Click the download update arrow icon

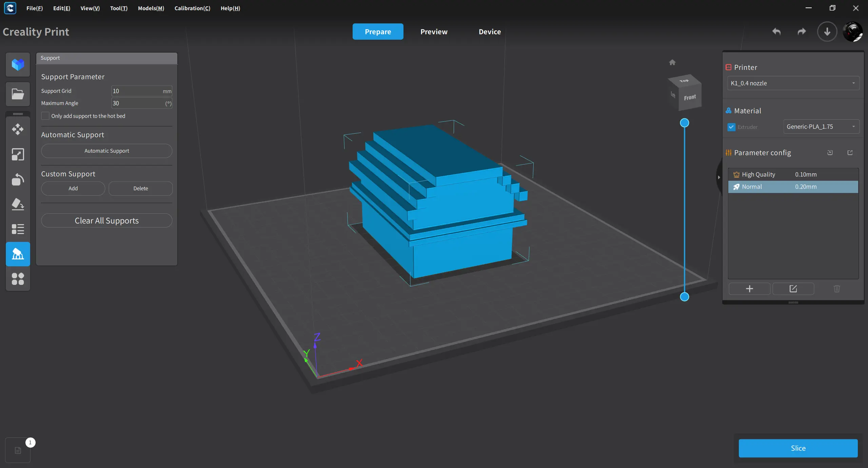(x=827, y=32)
